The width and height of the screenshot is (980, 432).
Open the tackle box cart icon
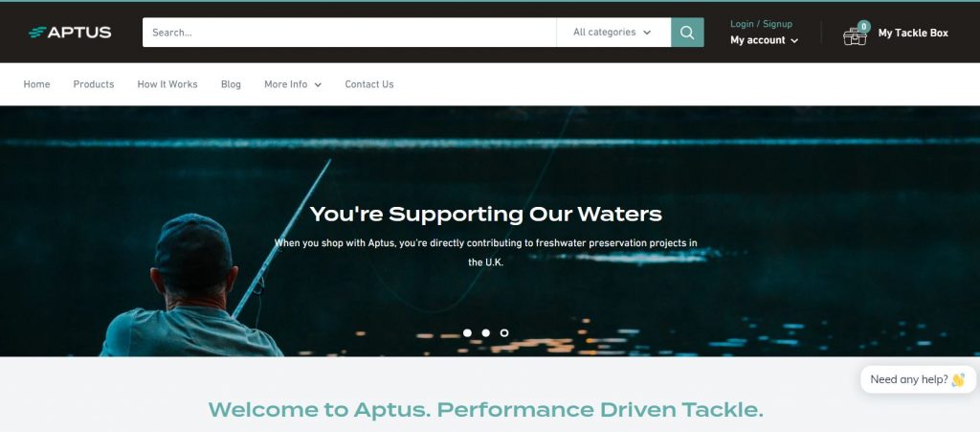point(855,36)
